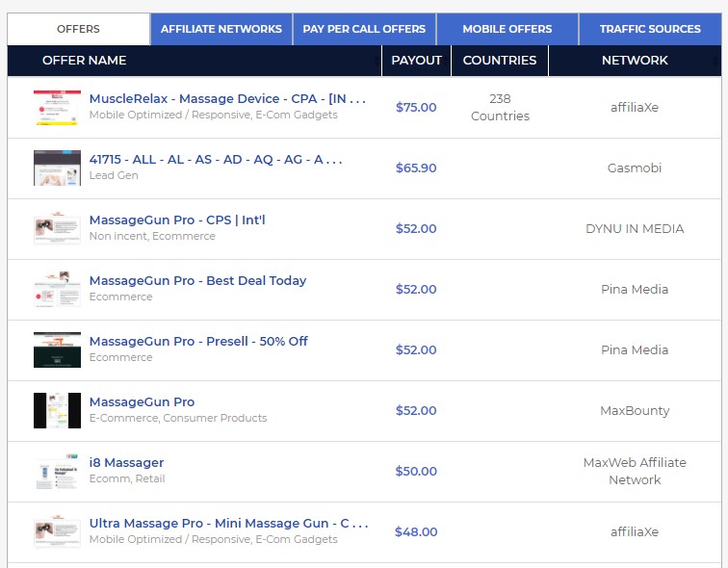The image size is (728, 568).
Task: Click Pina Media in the Best Deal Today row
Action: click(635, 289)
